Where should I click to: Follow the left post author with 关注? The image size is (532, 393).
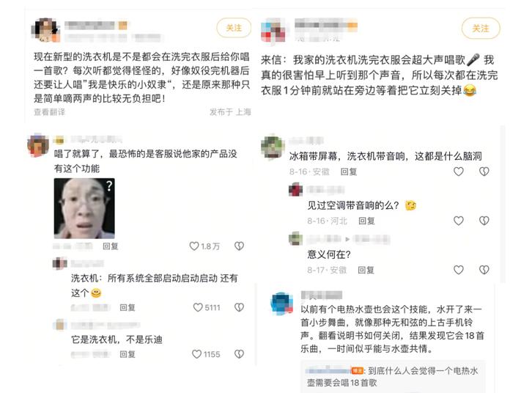click(x=234, y=28)
